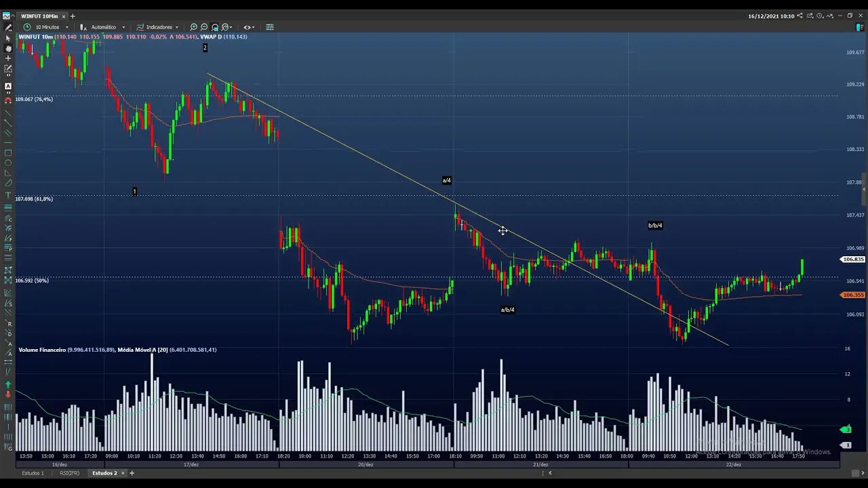Click the red down arrow marker tool
The image size is (868, 488).
[8, 394]
